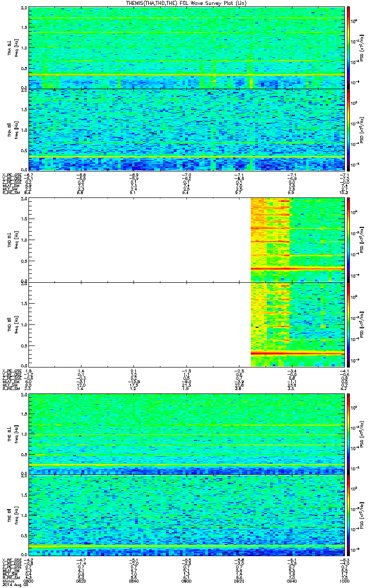
Task: Click the "THE B∥ freq [Hz]" axis label
Action: [12, 515]
